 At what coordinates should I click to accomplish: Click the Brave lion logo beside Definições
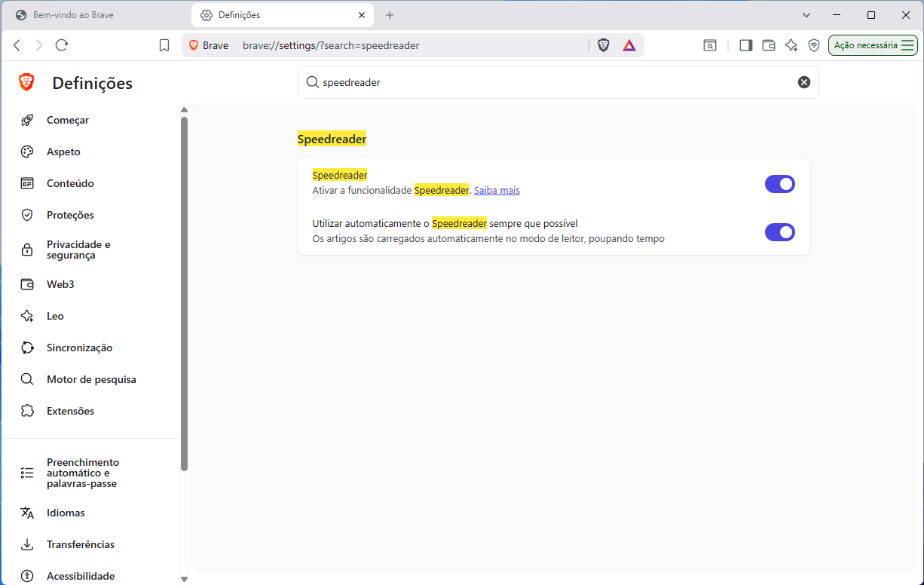pos(26,82)
